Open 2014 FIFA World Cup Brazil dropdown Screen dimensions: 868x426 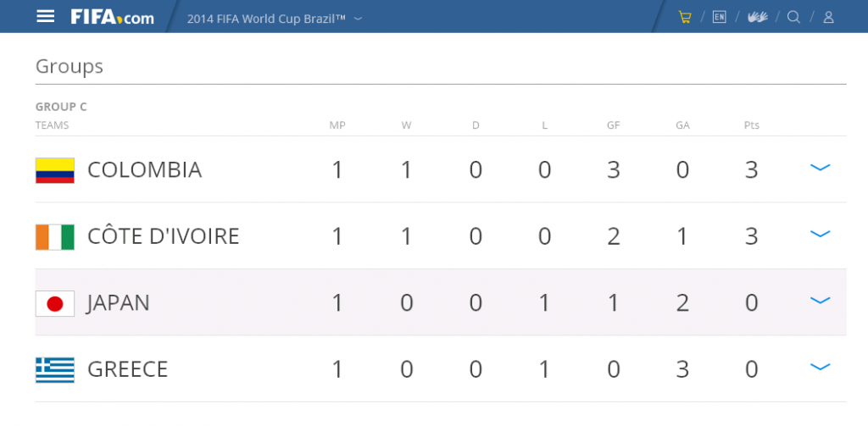[275, 19]
